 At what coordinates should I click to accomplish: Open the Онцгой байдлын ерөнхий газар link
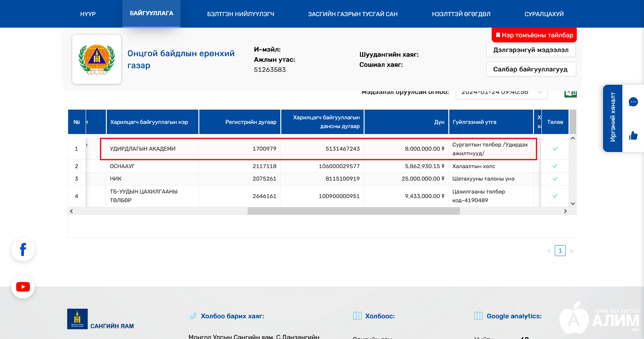tap(181, 59)
